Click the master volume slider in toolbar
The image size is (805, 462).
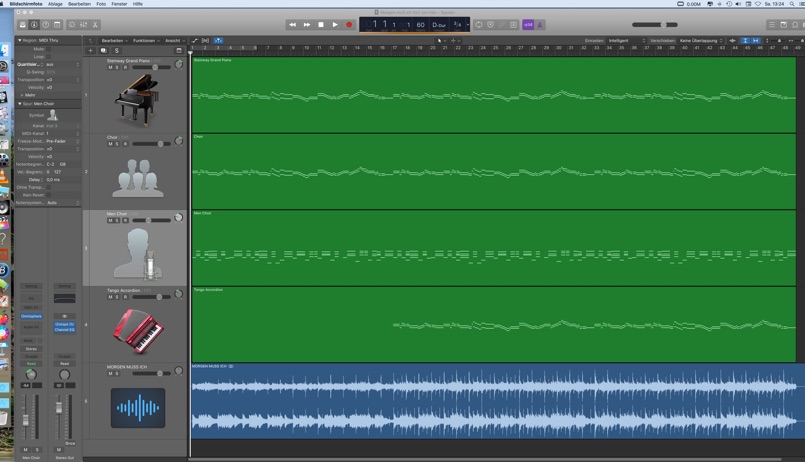click(x=655, y=25)
